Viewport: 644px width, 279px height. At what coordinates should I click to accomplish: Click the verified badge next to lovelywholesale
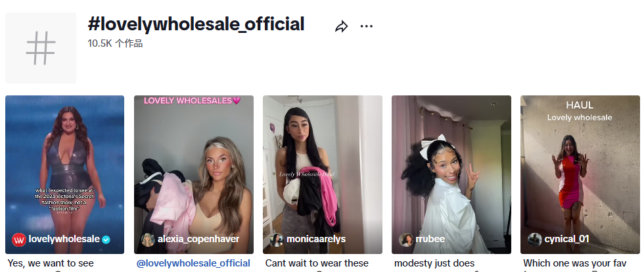(x=106, y=240)
